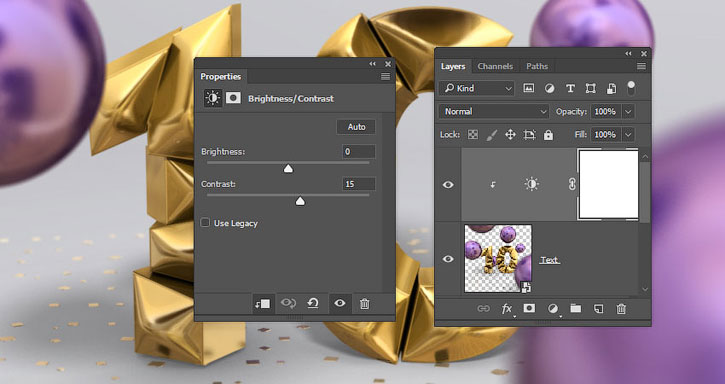Screen dimensions: 725x384
Task: Delete layer trash icon in Layers panel
Action: click(621, 309)
